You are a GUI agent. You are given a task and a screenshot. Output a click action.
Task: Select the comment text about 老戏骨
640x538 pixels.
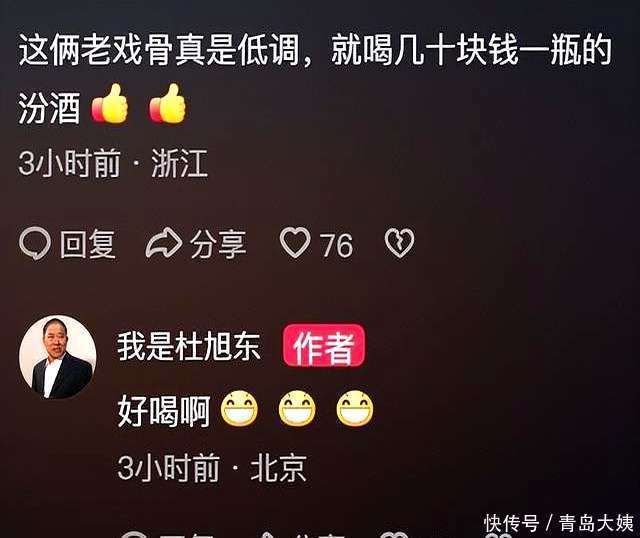[x=315, y=80]
